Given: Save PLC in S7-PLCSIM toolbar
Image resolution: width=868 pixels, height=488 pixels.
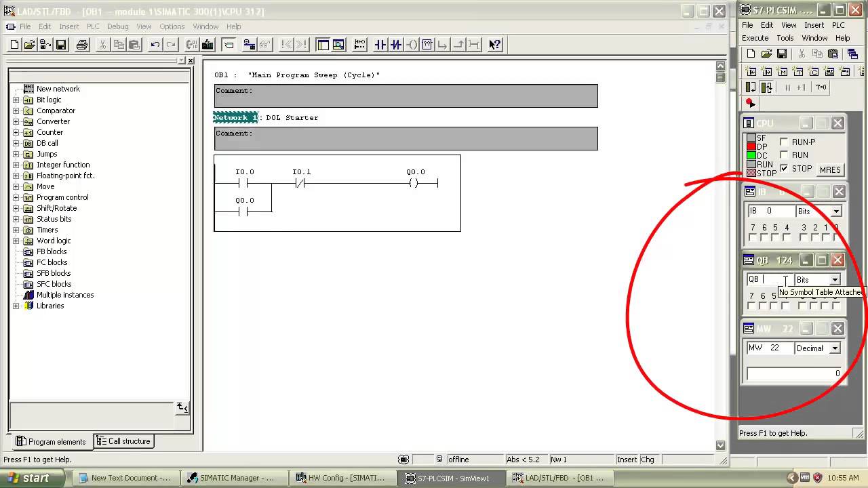Looking at the screenshot, I should point(782,54).
